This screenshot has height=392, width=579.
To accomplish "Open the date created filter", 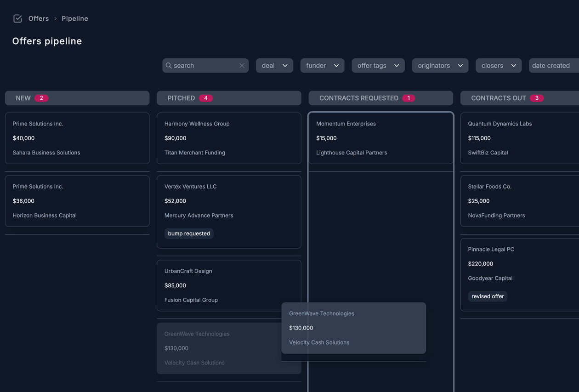I will point(553,66).
